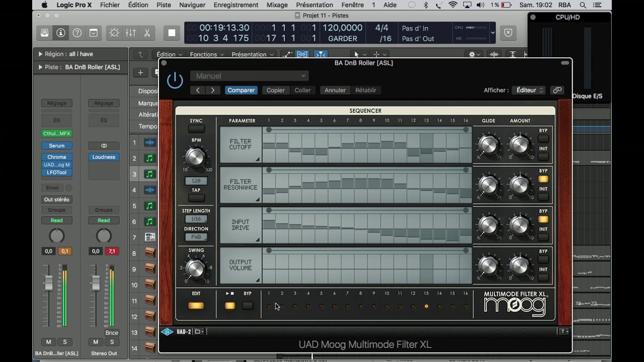
Task: Open the gear settings dropdown in tracks area
Action: coord(474,54)
